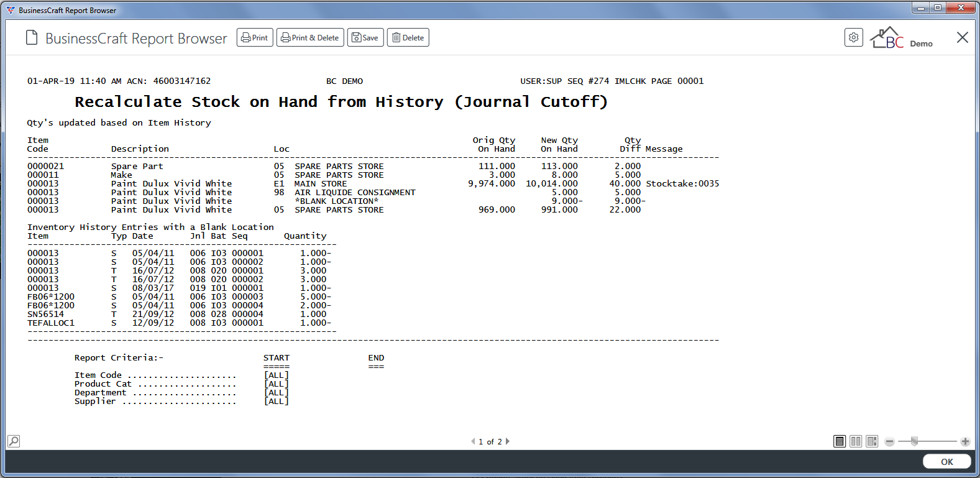The width and height of the screenshot is (980, 478).
Task: Click Department criteria label
Action: click(101, 393)
